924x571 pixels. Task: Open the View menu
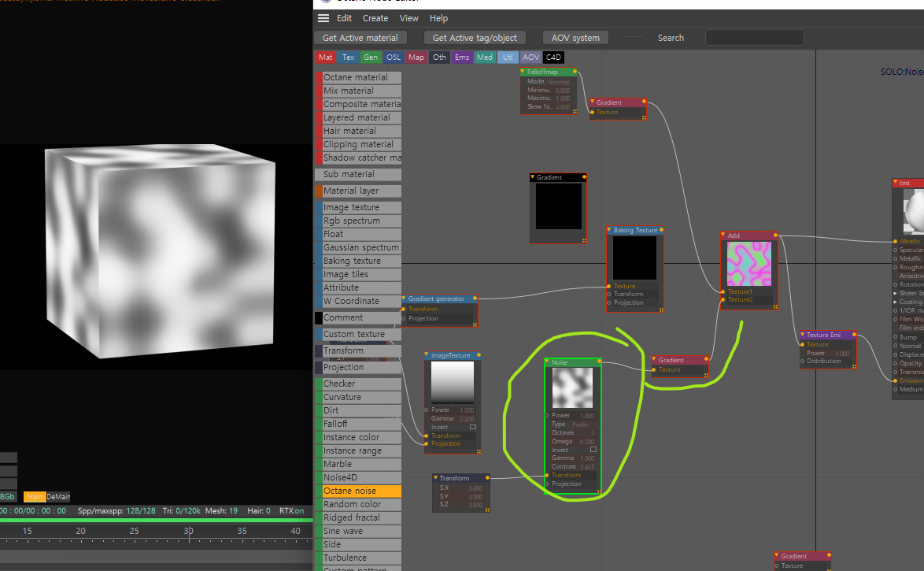click(409, 18)
